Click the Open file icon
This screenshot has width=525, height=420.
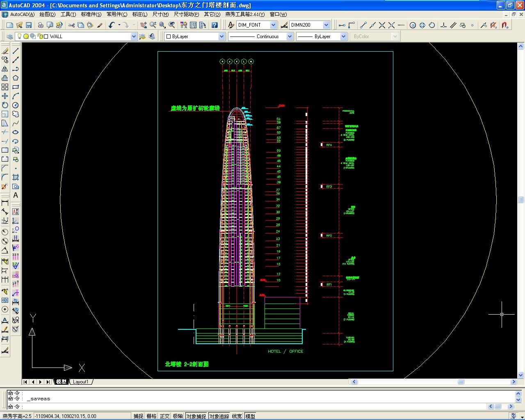19,25
